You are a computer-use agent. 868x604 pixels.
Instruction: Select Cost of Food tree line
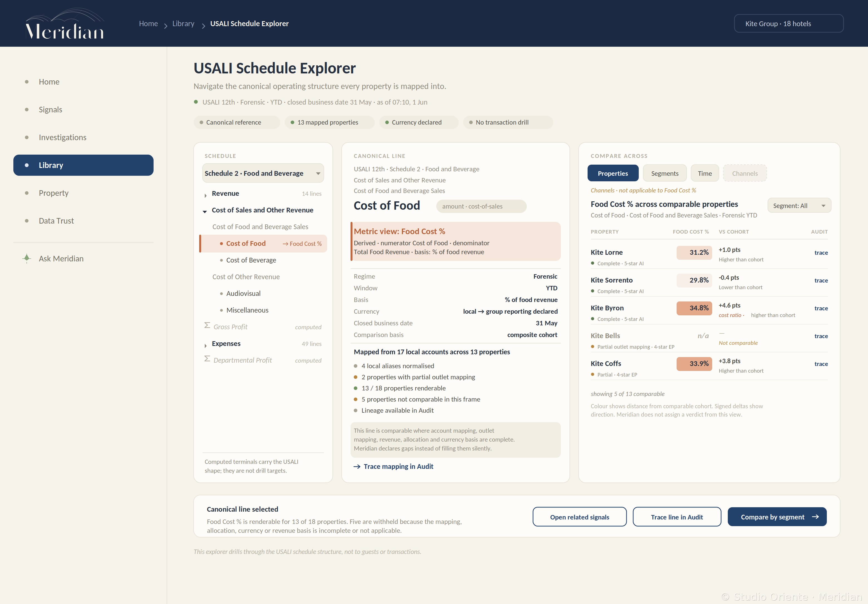pyautogui.click(x=263, y=243)
